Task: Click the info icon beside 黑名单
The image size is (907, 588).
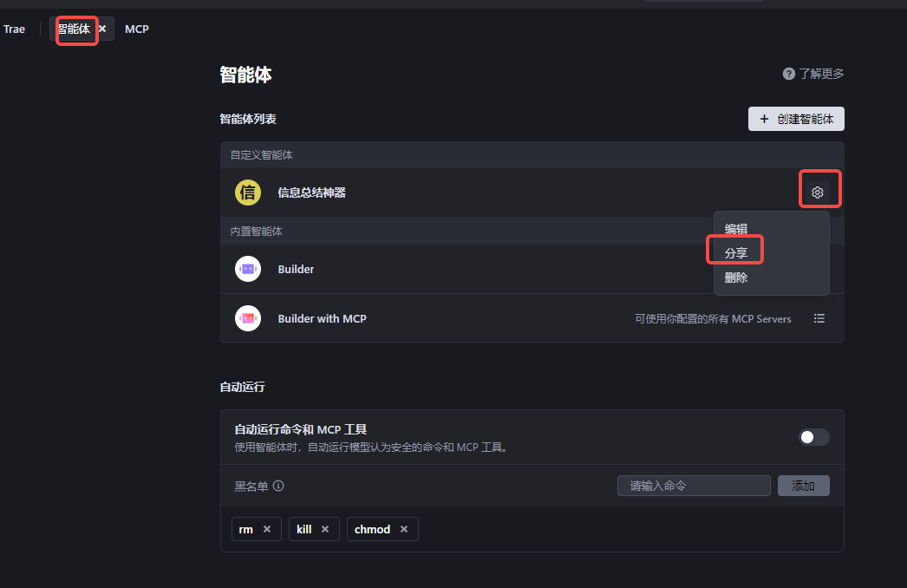Action: [278, 486]
